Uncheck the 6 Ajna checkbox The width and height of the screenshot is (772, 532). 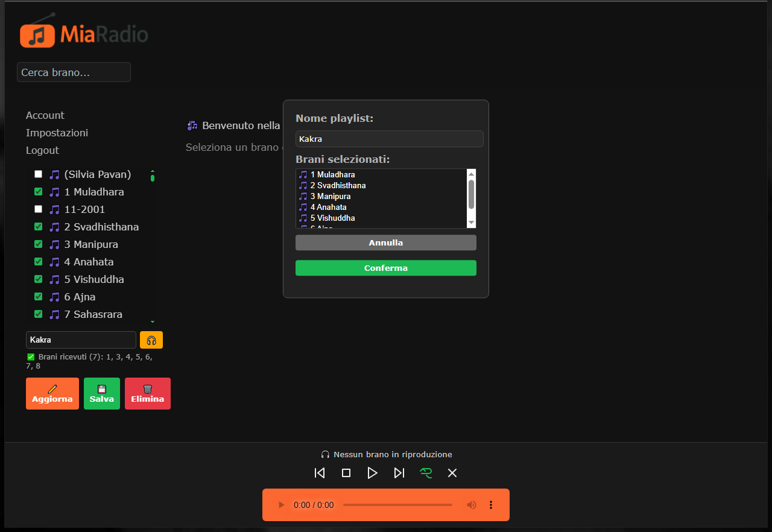(x=39, y=297)
